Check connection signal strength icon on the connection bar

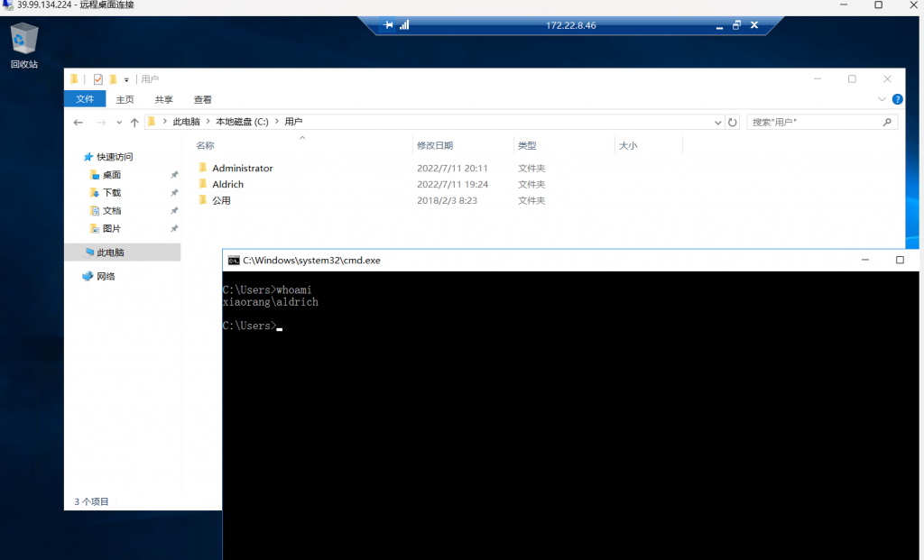click(404, 25)
